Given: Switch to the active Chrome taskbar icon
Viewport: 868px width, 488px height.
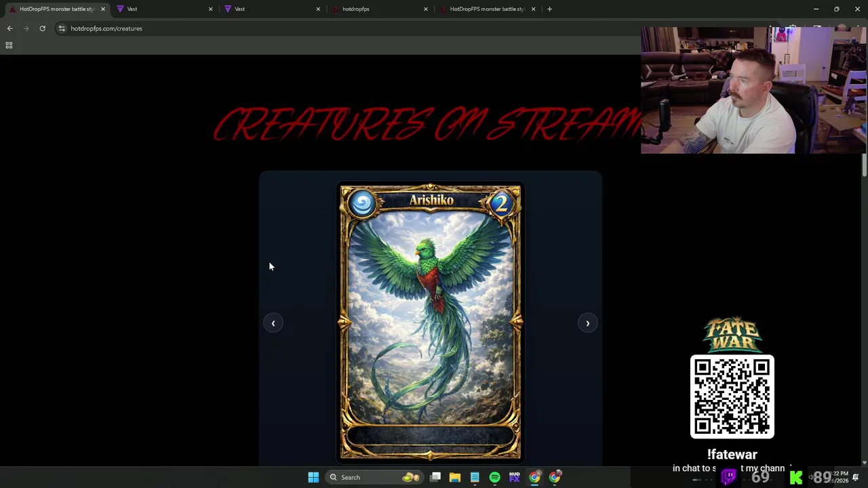Looking at the screenshot, I should coord(534,477).
